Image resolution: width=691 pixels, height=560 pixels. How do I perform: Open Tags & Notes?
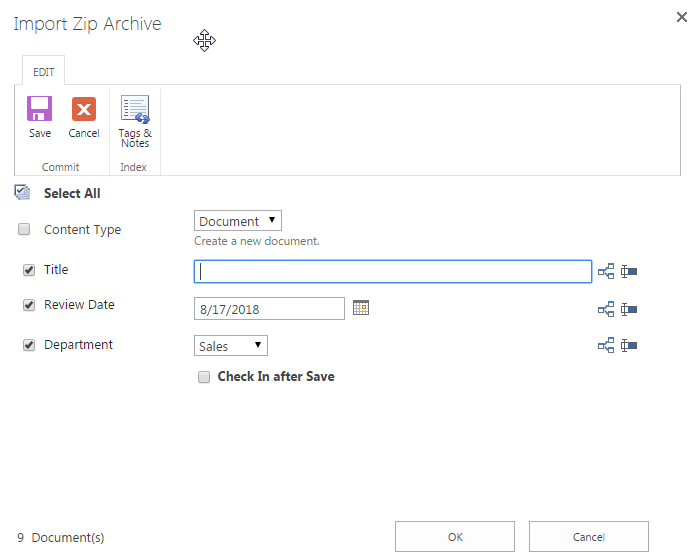pyautogui.click(x=135, y=110)
